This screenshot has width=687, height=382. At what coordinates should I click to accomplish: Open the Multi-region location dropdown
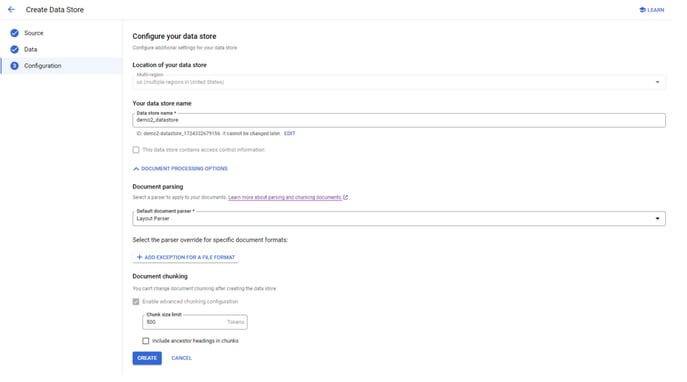tap(399, 81)
